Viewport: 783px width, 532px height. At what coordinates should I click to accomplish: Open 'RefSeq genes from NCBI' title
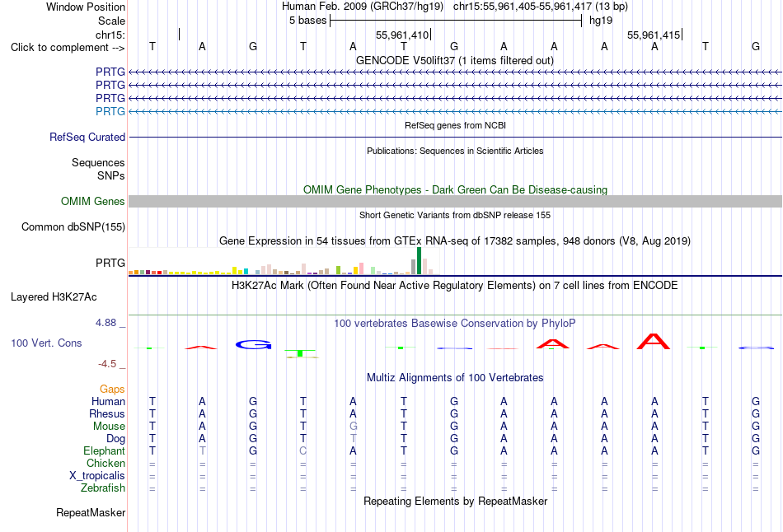pos(455,125)
